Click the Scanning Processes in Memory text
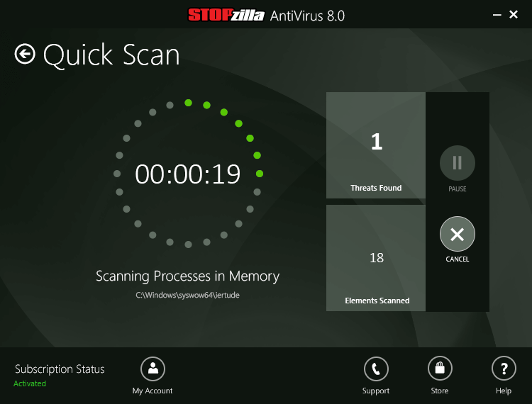532x404 pixels. tap(188, 276)
